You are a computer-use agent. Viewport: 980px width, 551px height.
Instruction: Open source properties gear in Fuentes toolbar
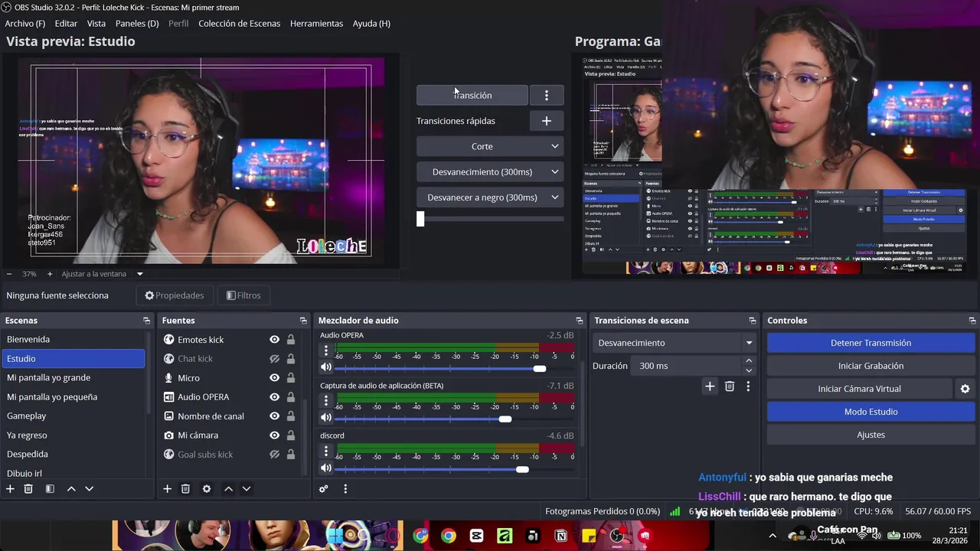[x=207, y=488]
